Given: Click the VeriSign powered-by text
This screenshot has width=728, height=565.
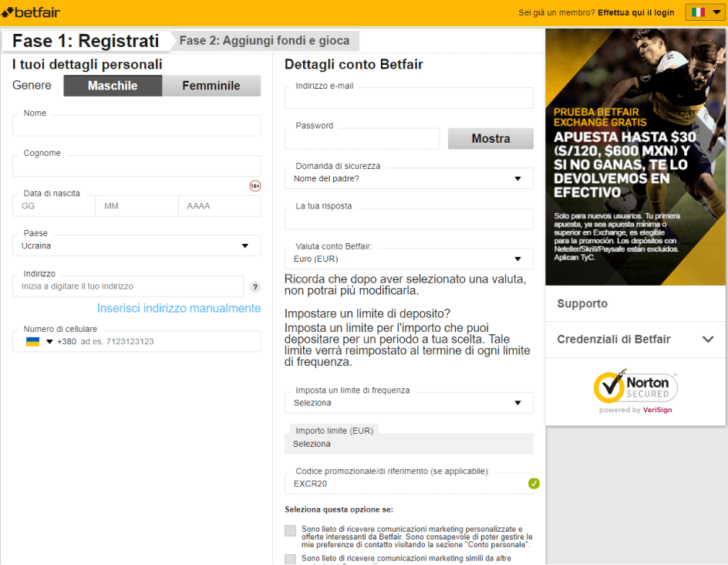Looking at the screenshot, I should tap(635, 410).
